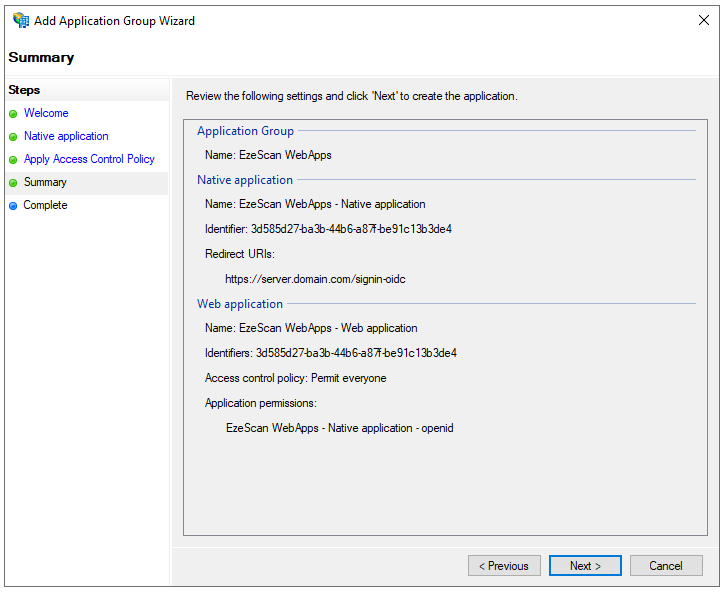Click the blue bullet beside the Complete step
The image size is (725, 593).
tap(13, 206)
